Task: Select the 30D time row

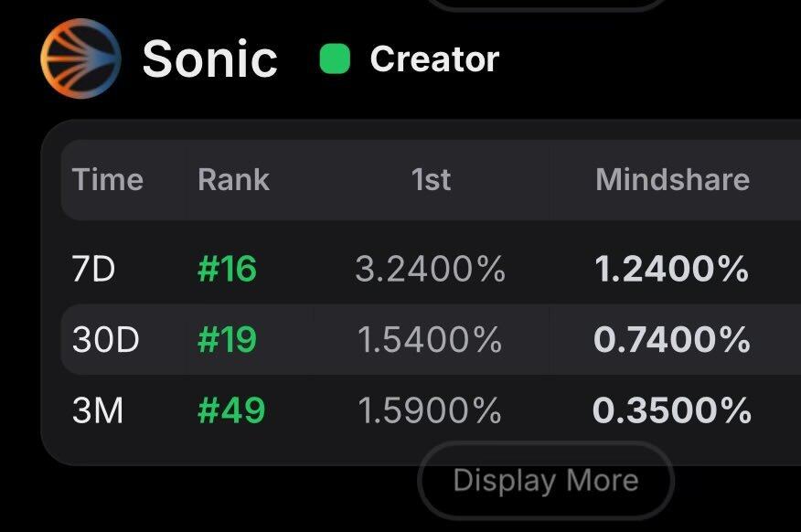Action: click(105, 340)
